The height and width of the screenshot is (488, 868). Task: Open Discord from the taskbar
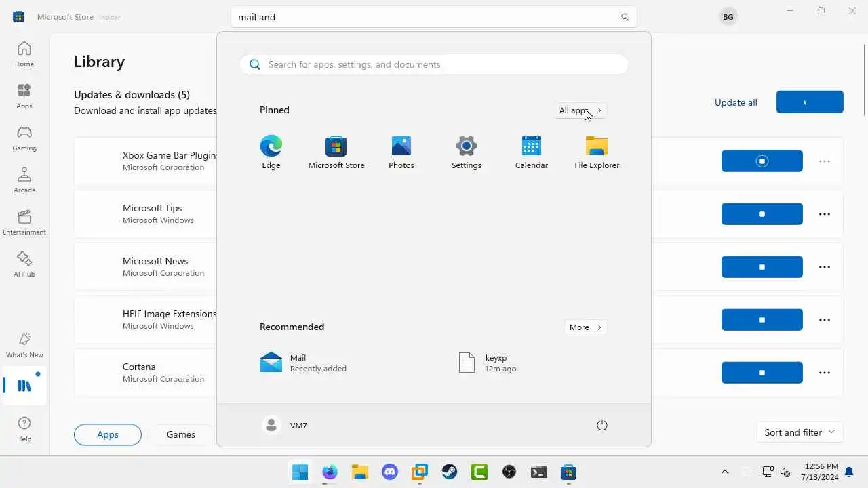(390, 472)
